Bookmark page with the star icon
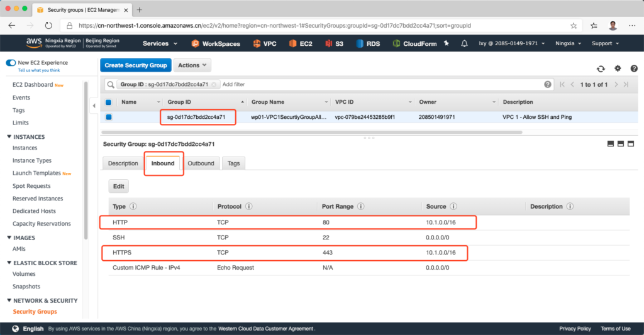Screen dimensions: 644x335 (x=574, y=26)
